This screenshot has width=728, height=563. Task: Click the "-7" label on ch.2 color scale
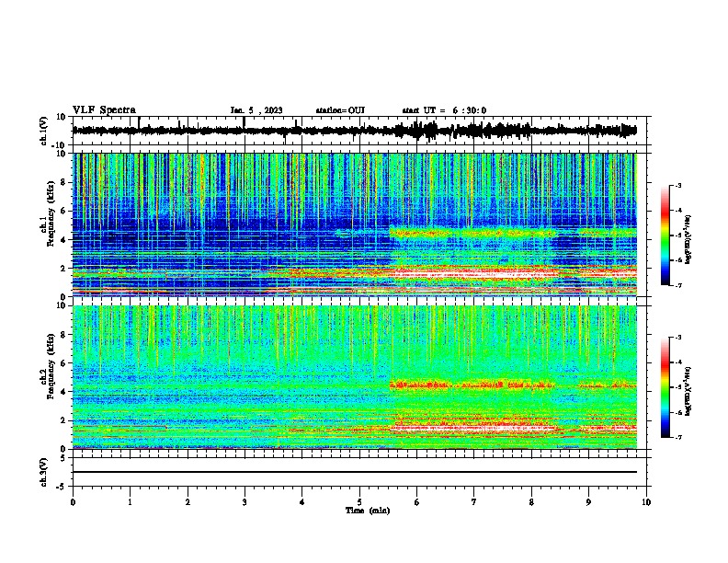coord(678,437)
